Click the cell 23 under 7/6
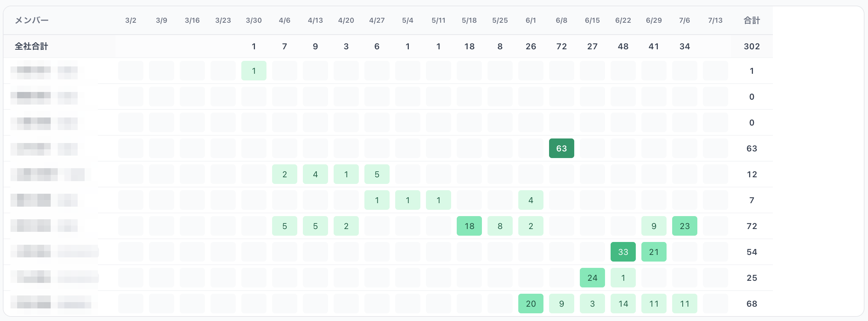Screen dimensions: 868x321 [x=685, y=226]
